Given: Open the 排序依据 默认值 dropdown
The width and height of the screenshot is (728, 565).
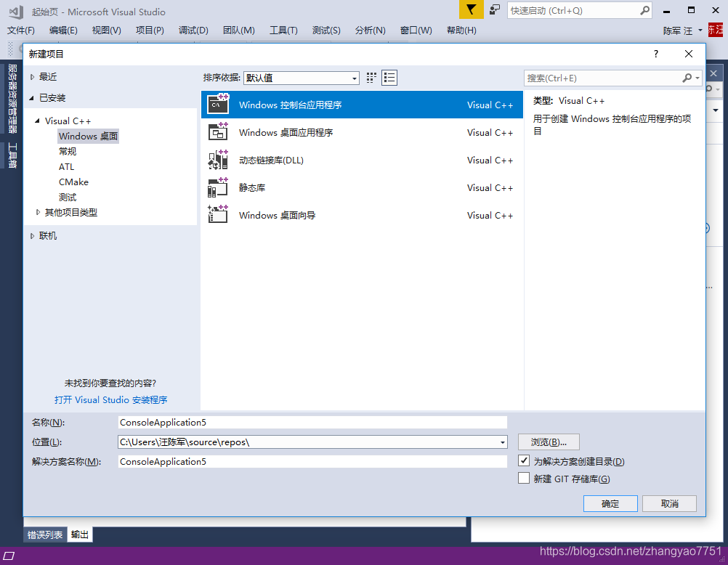Looking at the screenshot, I should (x=302, y=78).
